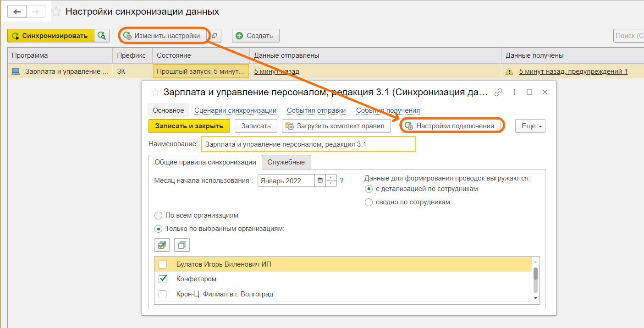Sort by Программа column header

click(x=60, y=55)
